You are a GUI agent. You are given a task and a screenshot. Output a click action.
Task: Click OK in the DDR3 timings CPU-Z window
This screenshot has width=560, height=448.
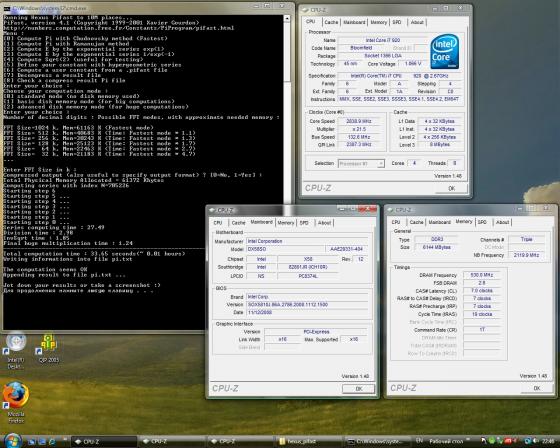pyautogui.click(x=536, y=388)
